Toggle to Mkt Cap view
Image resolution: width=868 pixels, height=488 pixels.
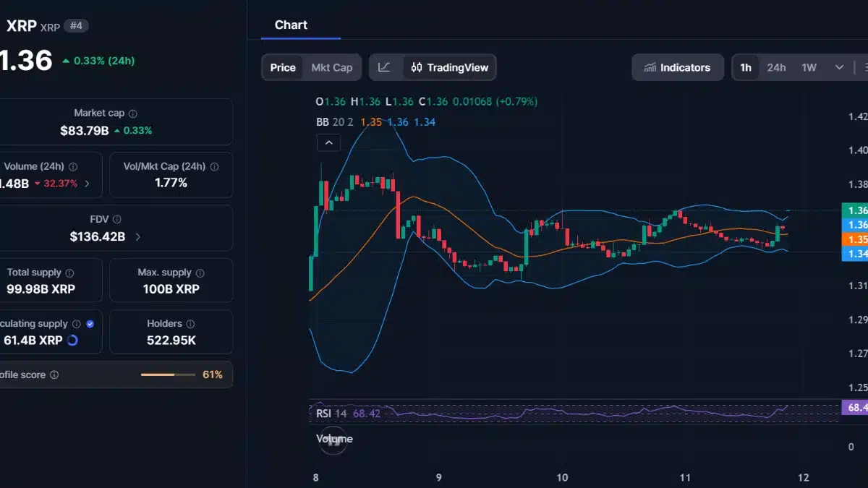pos(331,67)
